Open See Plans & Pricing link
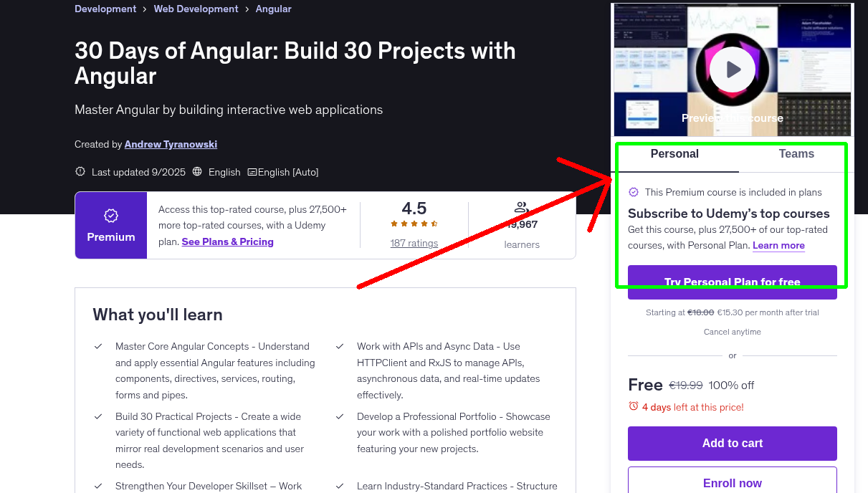This screenshot has height=493, width=868. [x=228, y=241]
